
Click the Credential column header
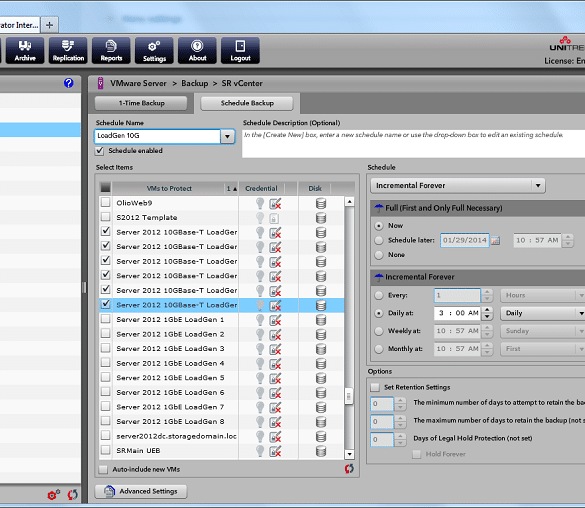tap(261, 189)
